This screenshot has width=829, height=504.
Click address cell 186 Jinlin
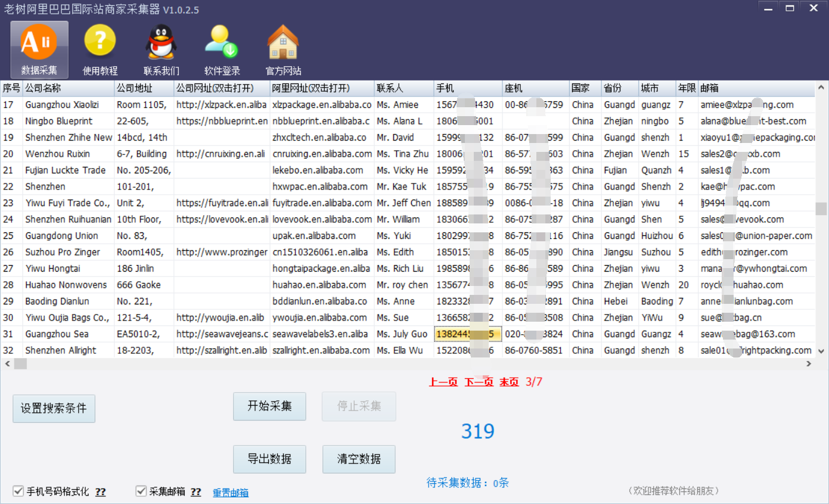[x=144, y=269]
